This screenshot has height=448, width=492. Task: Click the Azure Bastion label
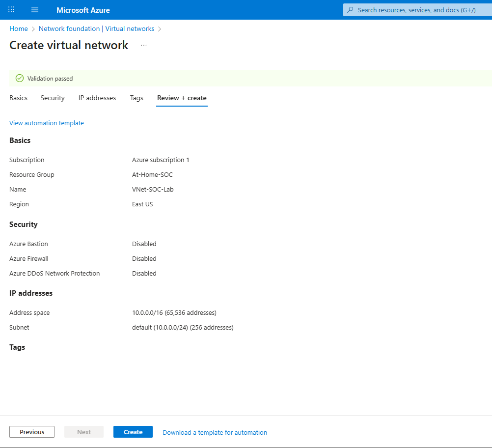(28, 244)
